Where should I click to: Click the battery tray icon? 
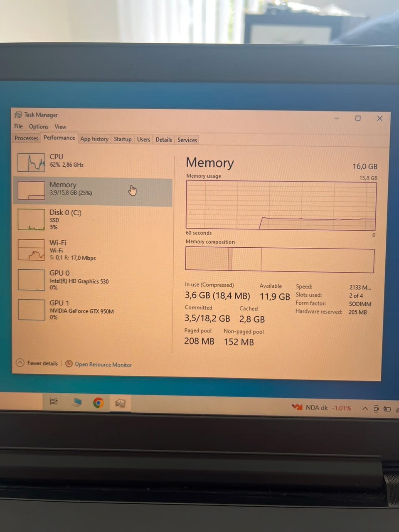387,409
